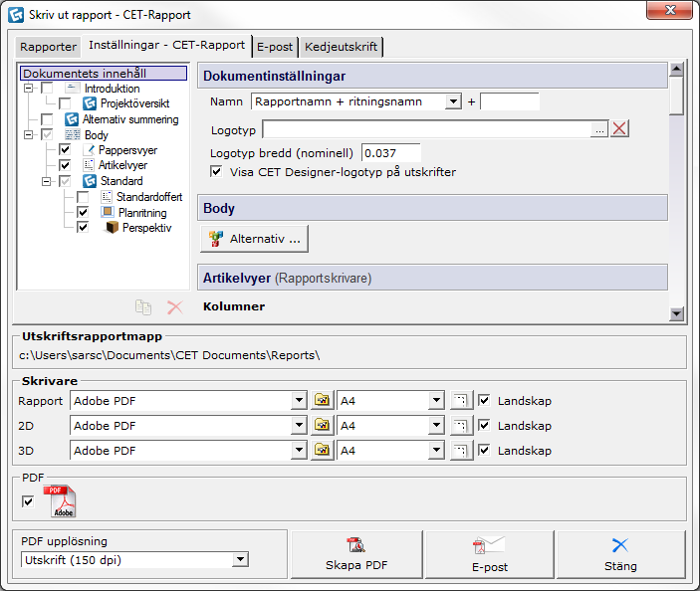700x591 pixels.
Task: Toggle Visa CET Designer-logotyp på utskrifter checkbox
Action: pyautogui.click(x=217, y=172)
